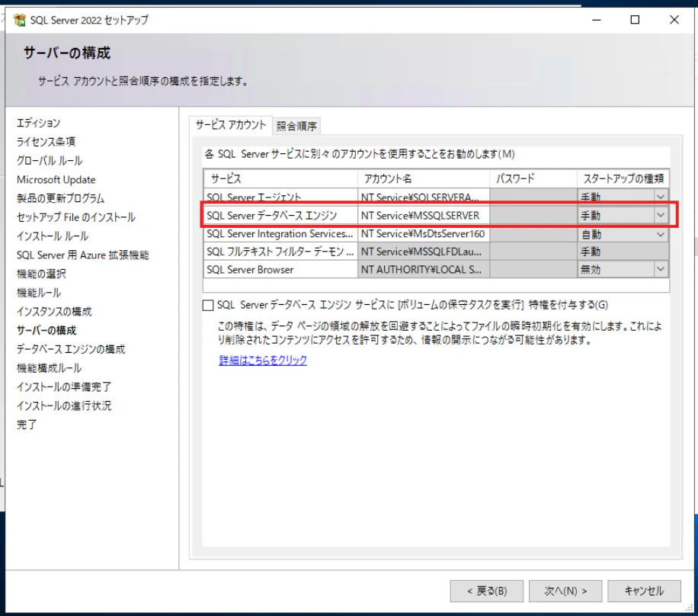Open startup type dropdown for SQL Server Browser
698x616 pixels.
click(x=661, y=269)
